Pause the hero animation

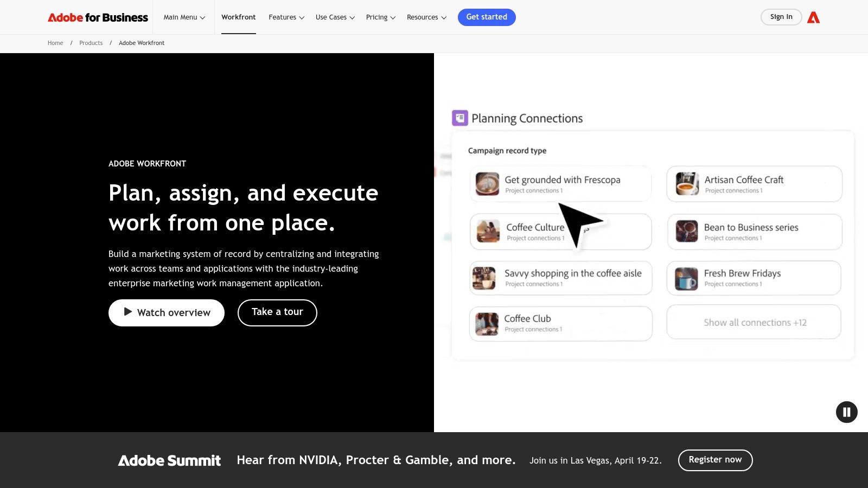click(x=846, y=412)
